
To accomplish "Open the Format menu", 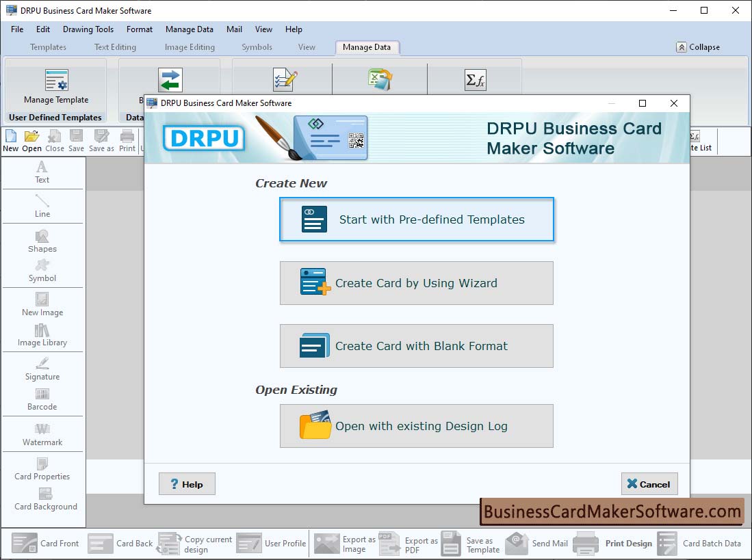I will tap(140, 29).
